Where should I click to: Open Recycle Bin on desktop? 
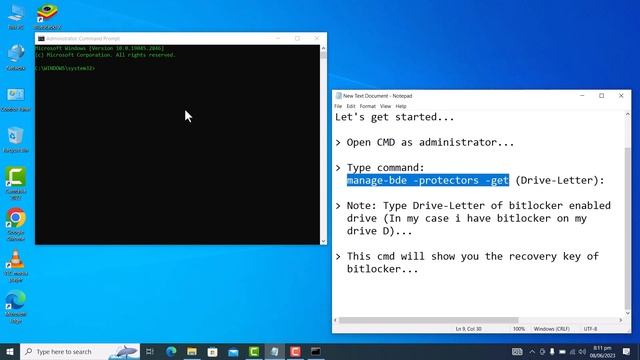(16, 140)
